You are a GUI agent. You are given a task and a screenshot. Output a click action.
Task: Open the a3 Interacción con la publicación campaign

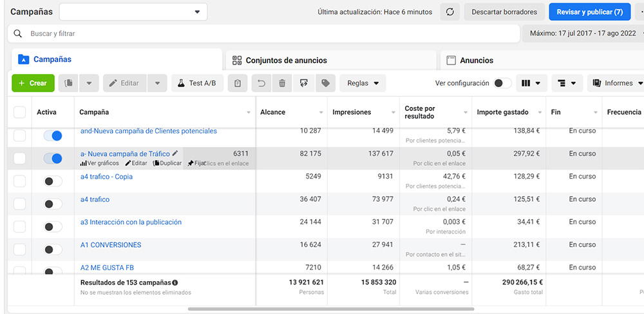click(x=131, y=222)
